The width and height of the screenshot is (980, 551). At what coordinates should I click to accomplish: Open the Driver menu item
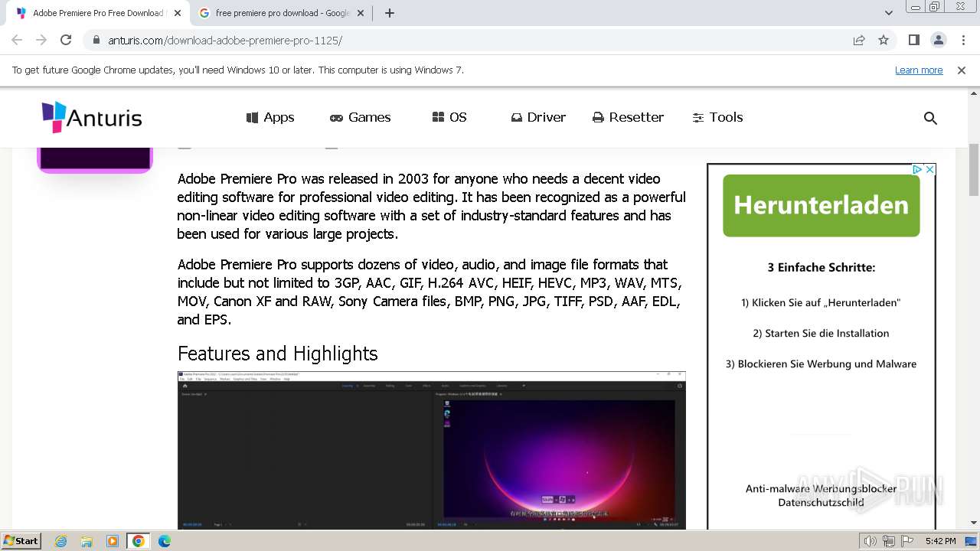538,117
